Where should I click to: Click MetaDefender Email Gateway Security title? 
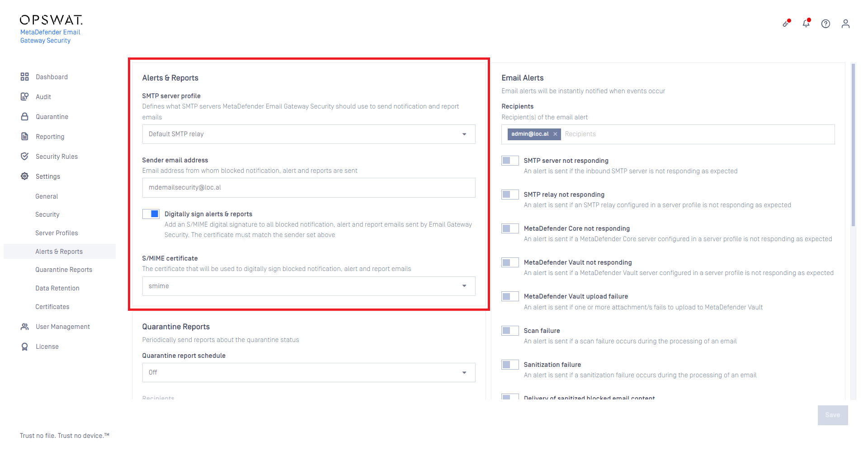pyautogui.click(x=50, y=36)
